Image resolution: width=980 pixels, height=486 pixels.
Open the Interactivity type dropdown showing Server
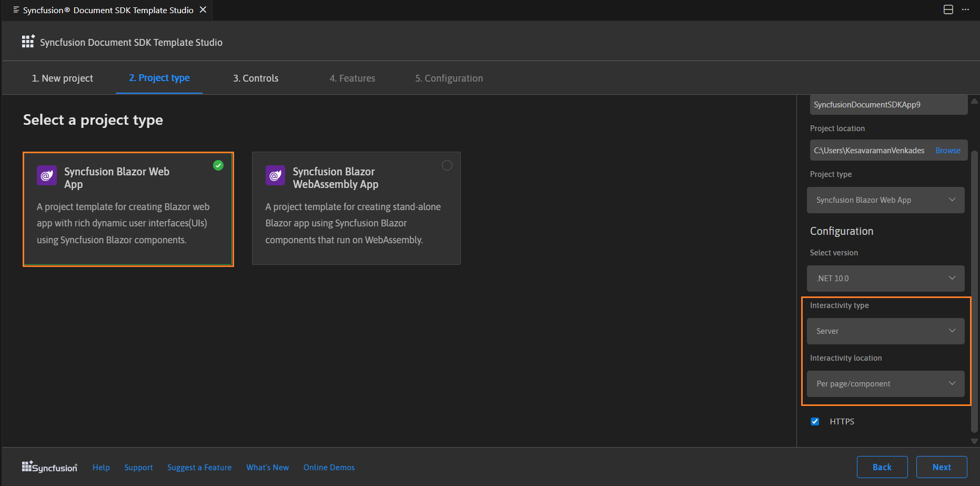(x=885, y=331)
